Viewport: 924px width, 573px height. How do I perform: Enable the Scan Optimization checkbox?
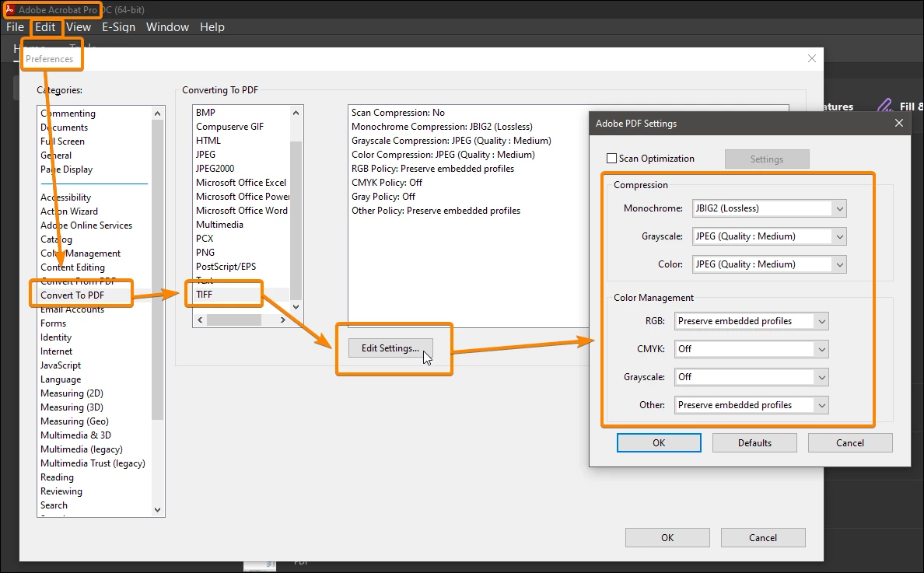coord(611,159)
